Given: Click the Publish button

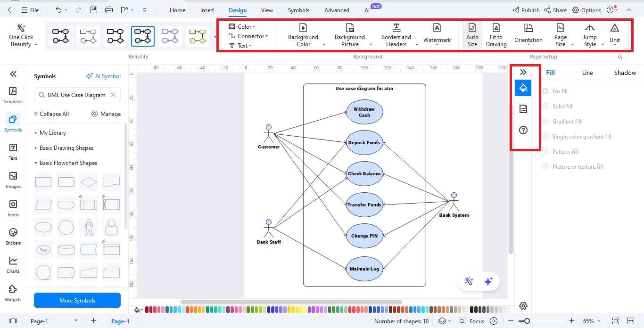Looking at the screenshot, I should [x=526, y=9].
